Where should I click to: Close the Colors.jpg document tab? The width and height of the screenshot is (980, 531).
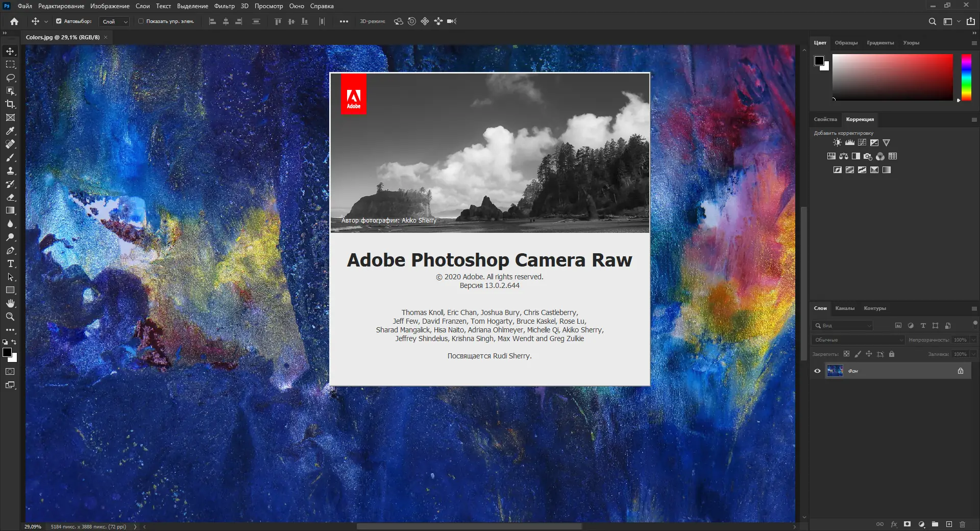pos(106,37)
